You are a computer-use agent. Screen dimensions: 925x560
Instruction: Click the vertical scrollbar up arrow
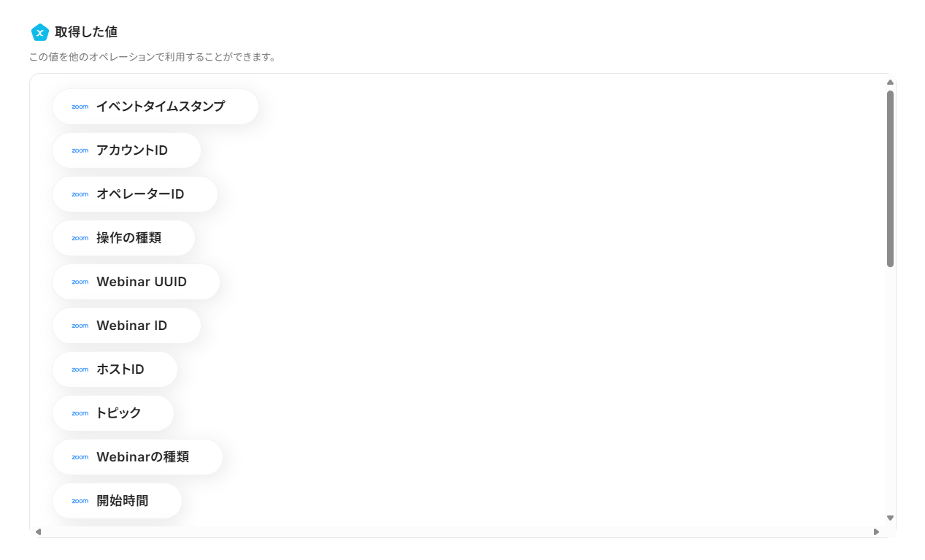pos(890,83)
